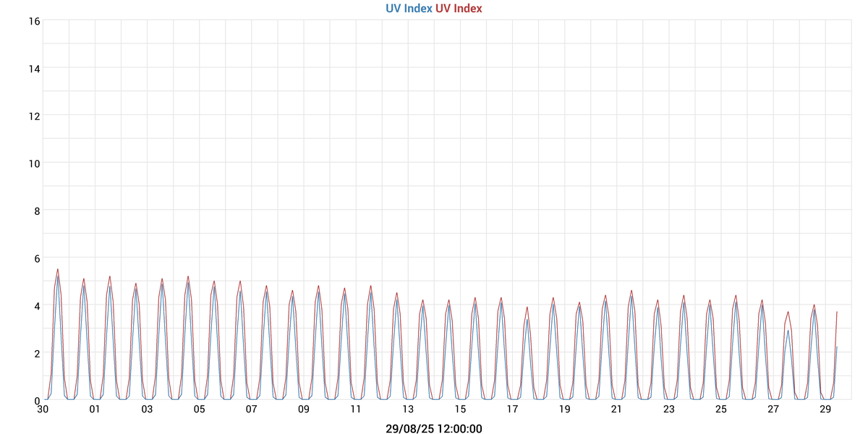This screenshot has width=868, height=434.
Task: Toggle the red UV Index legend series
Action: tap(459, 9)
